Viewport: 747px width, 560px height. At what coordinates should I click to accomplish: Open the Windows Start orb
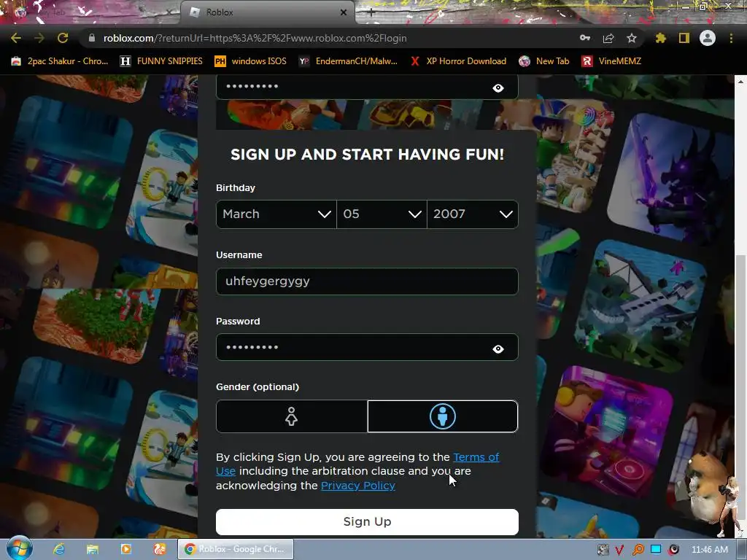(19, 548)
